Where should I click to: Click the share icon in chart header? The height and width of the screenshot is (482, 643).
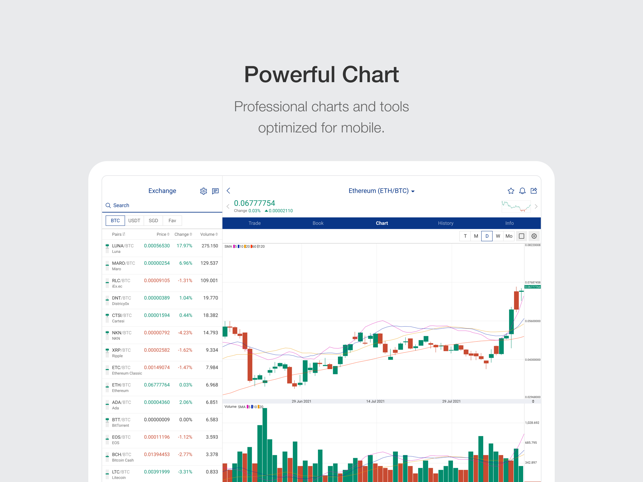[534, 191]
